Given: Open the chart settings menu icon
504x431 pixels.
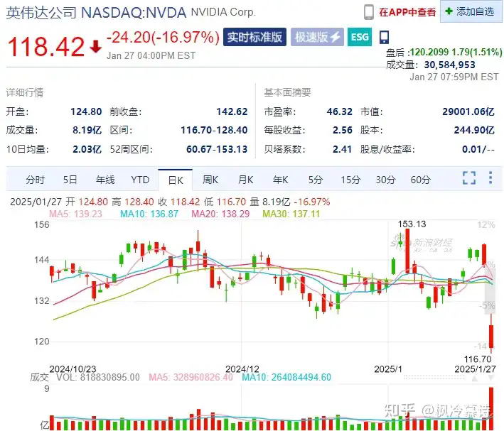Looking at the screenshot, I should pos(490,178).
